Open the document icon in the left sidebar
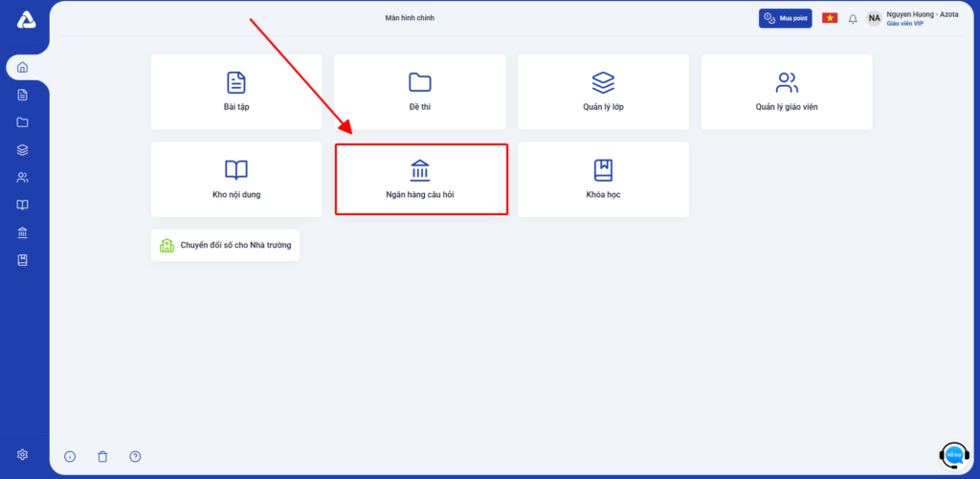 tap(23, 95)
